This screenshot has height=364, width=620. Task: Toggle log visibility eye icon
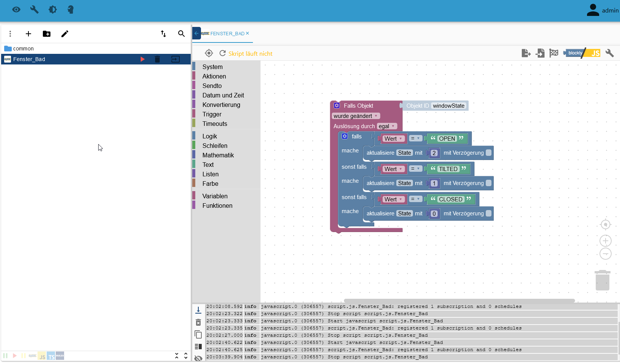(x=198, y=358)
